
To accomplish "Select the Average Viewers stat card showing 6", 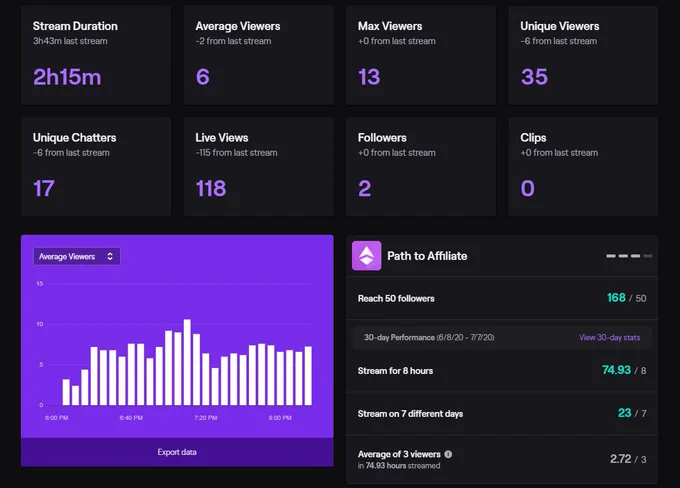I will point(258,55).
